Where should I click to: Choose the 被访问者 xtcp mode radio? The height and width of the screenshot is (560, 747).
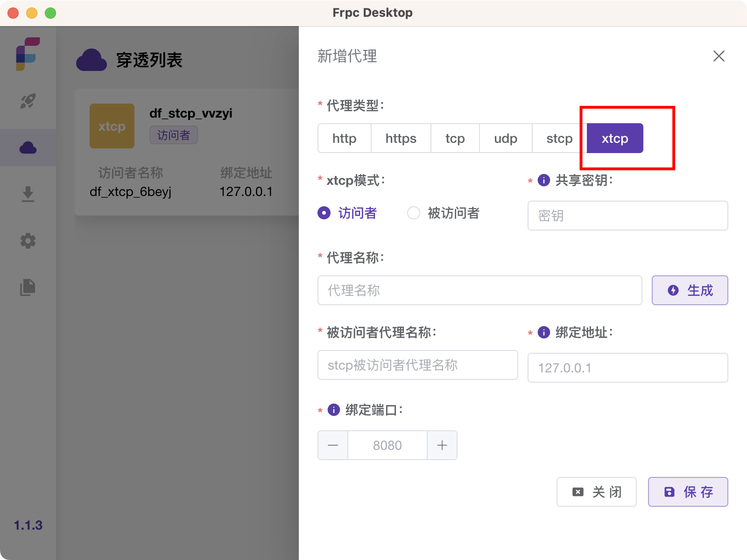pyautogui.click(x=444, y=213)
